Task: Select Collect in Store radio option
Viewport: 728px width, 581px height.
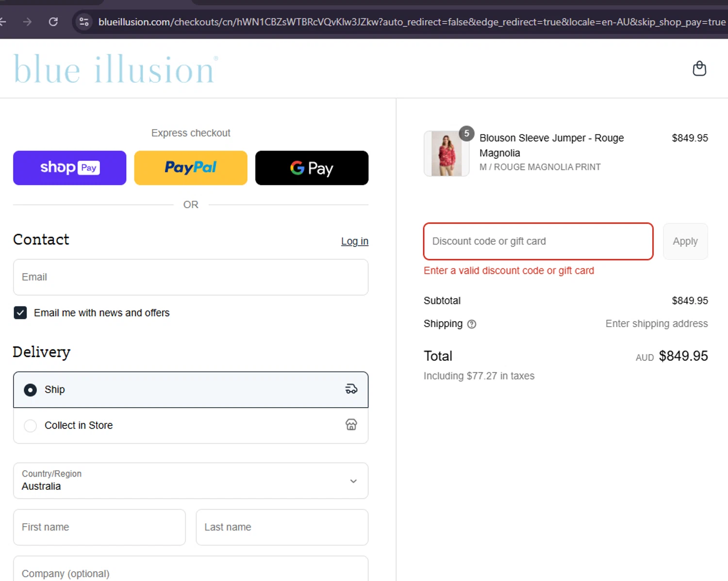Action: pyautogui.click(x=30, y=426)
